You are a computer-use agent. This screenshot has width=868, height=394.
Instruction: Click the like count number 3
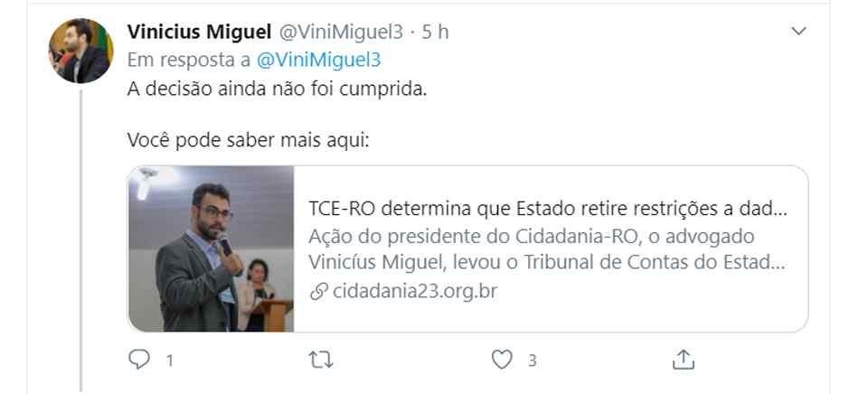tap(532, 361)
